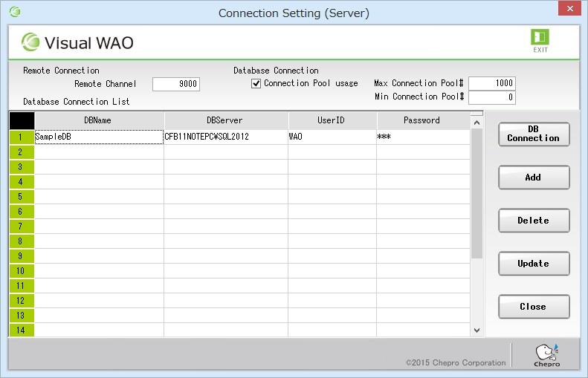Viewport: 588px width, 378px height.
Task: Click the DBServer column header
Action: [x=225, y=120]
